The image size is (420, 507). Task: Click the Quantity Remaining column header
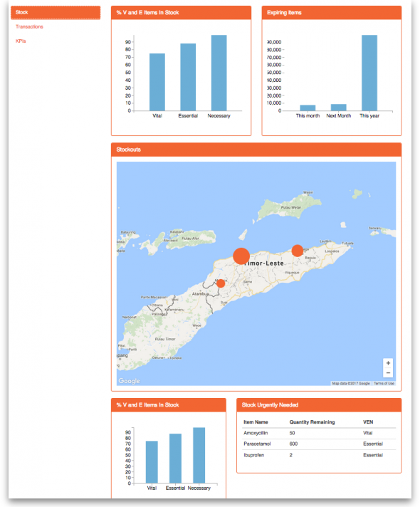pyautogui.click(x=312, y=422)
